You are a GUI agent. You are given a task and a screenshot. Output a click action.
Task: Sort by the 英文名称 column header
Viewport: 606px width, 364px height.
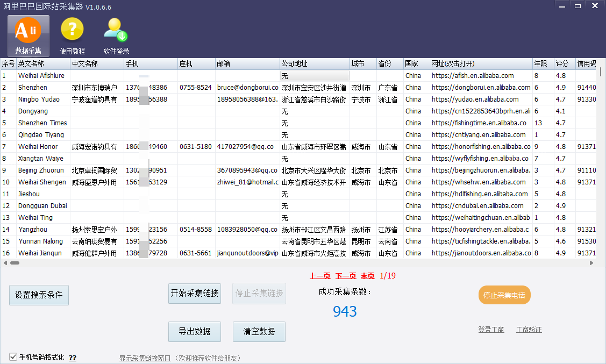[43, 64]
